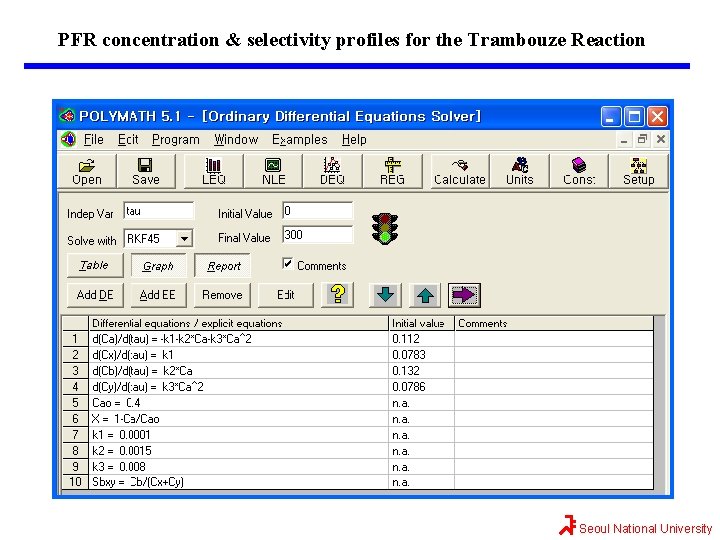Click the Graph output button
Image resolution: width=720 pixels, height=540 pixels.
(x=158, y=265)
